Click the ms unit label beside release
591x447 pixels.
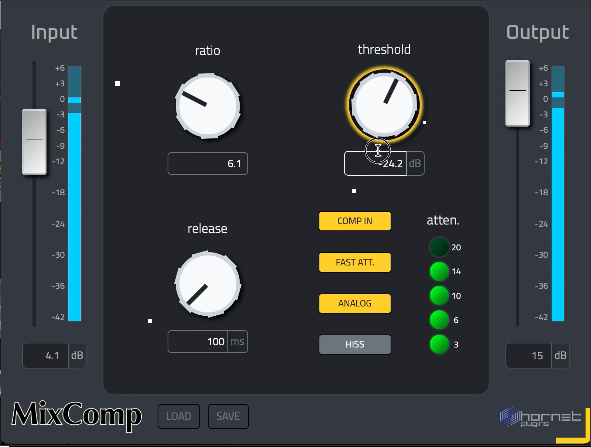237,341
